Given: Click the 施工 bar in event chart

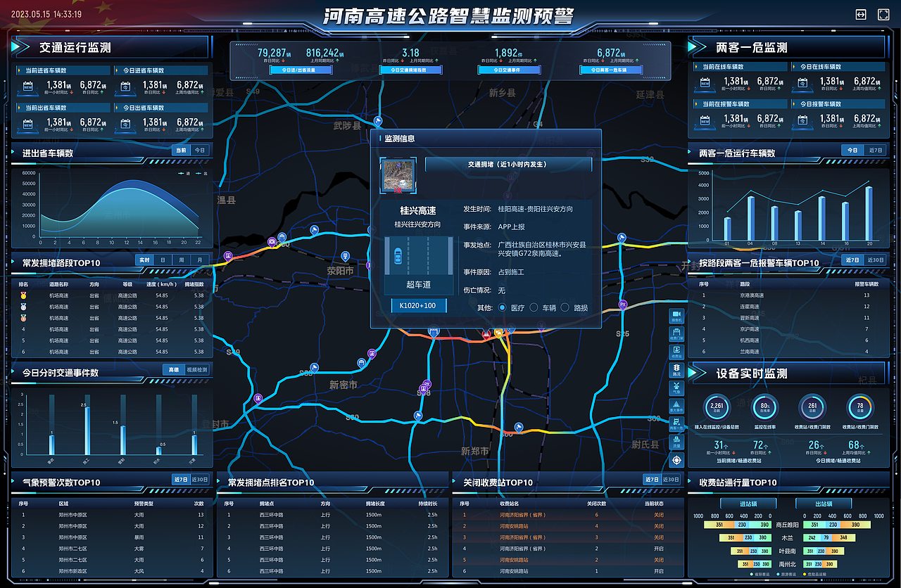Looking at the screenshot, I should (x=87, y=430).
